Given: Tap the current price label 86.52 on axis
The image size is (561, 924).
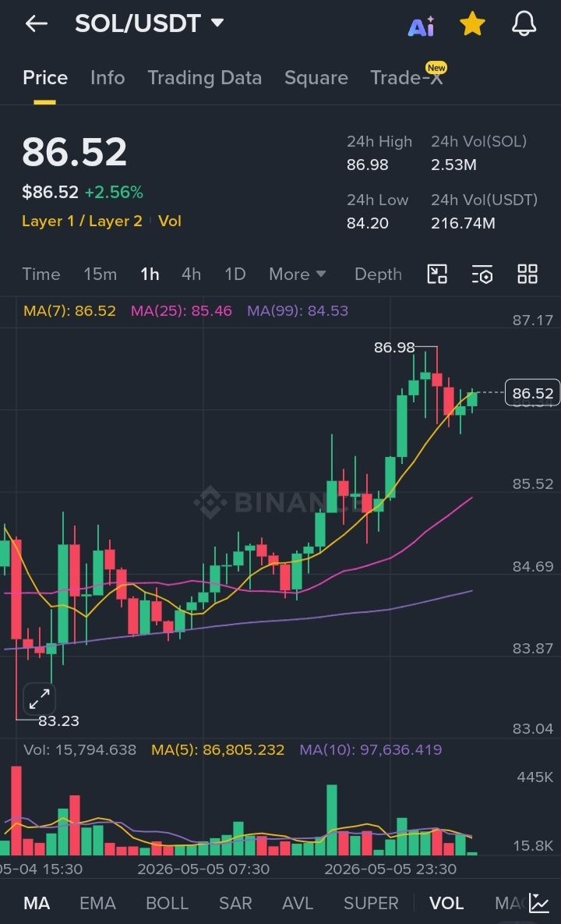Looking at the screenshot, I should (x=533, y=393).
